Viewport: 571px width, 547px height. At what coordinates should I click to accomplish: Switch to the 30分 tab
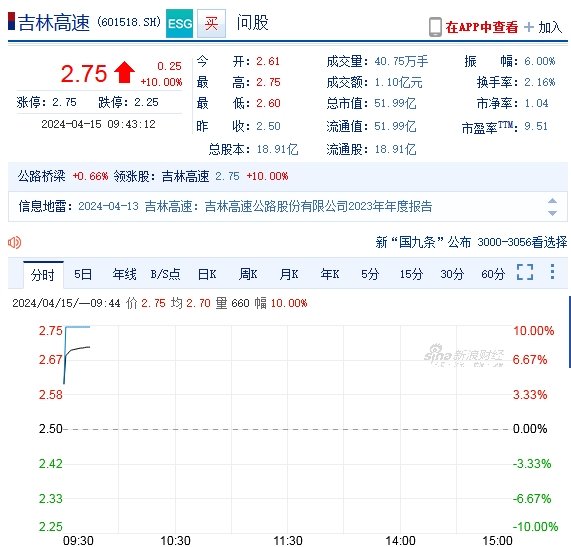tap(452, 274)
